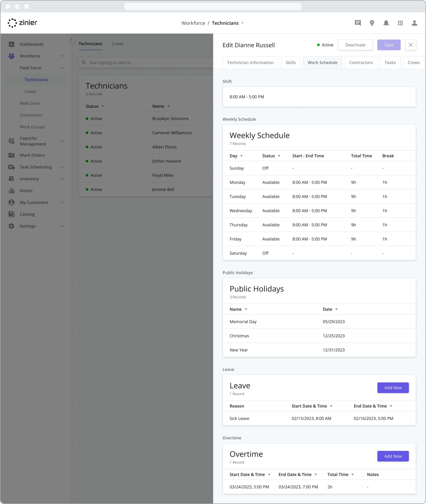Click the Settings gear icon
Image resolution: width=426 pixels, height=504 pixels.
pos(11,226)
